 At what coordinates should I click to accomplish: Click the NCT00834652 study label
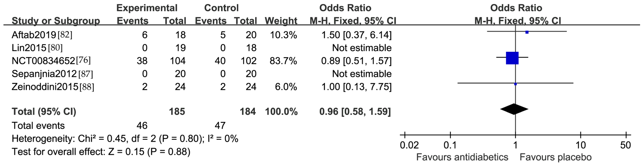coord(43,61)
